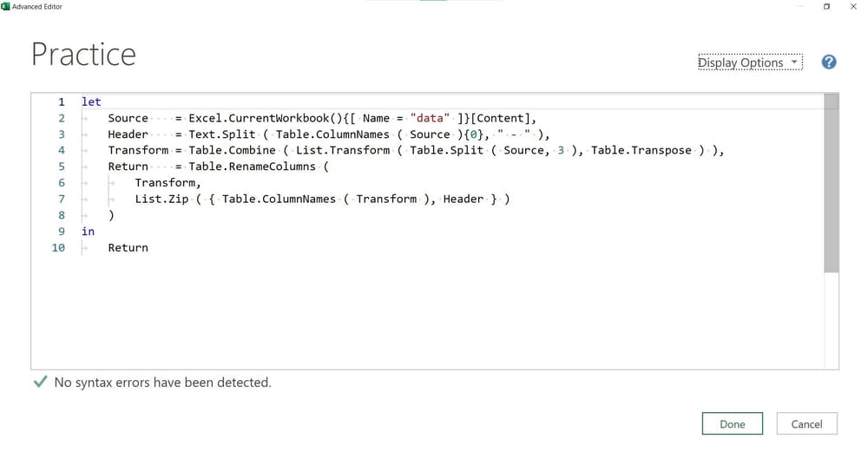Image resolution: width=868 pixels, height=465 pixels.
Task: Open the help question mark icon
Action: (829, 62)
